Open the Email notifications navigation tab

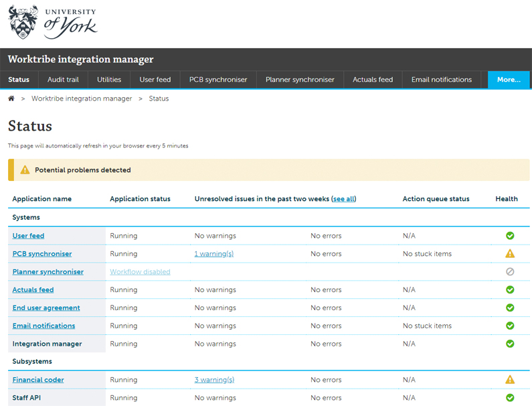(442, 80)
